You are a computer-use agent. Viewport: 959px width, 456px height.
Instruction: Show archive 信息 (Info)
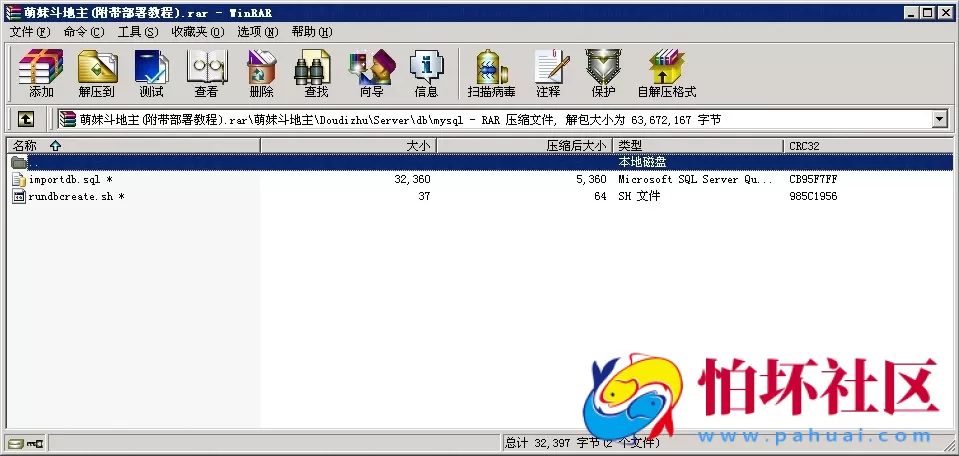(x=426, y=73)
